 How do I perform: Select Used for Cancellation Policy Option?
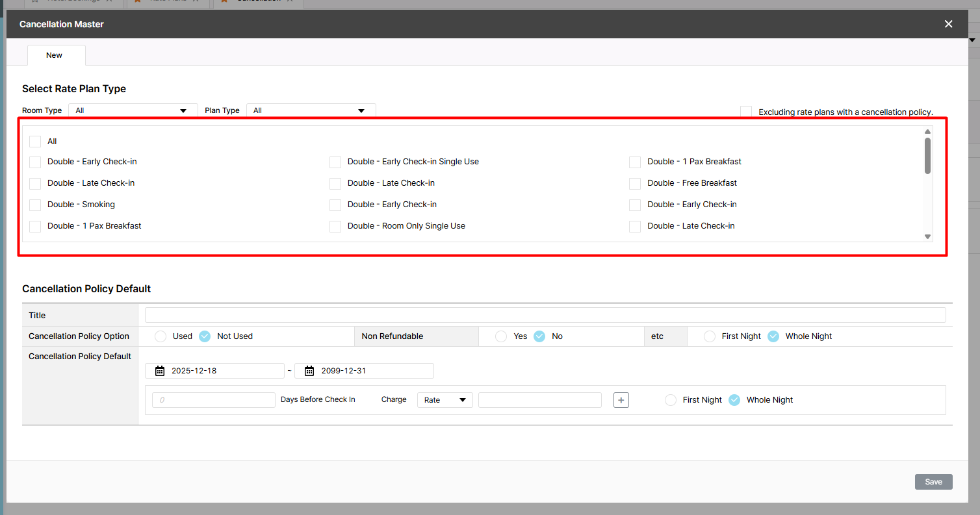(161, 336)
